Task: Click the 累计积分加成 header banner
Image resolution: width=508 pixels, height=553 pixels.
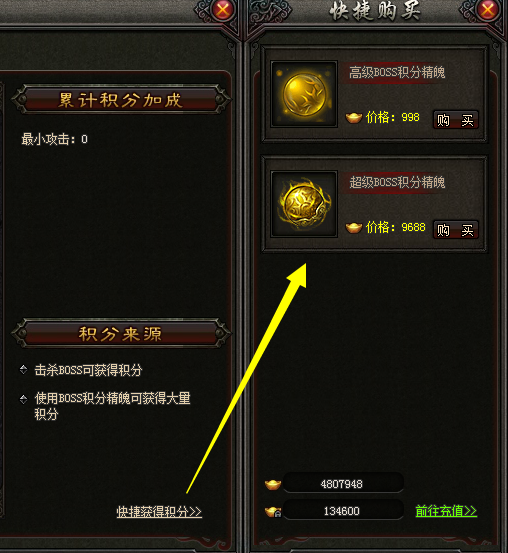Action: pos(121,99)
